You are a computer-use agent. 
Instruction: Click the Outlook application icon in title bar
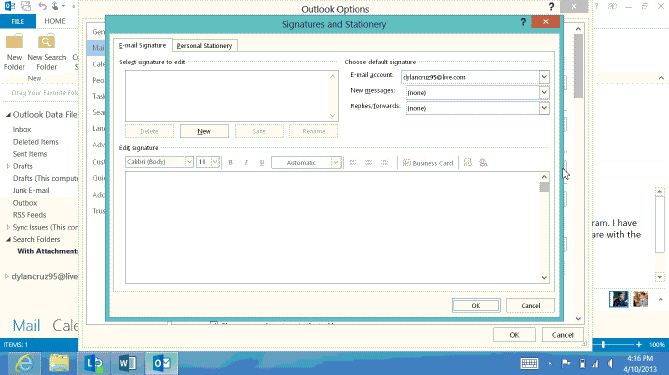(x=9, y=6)
